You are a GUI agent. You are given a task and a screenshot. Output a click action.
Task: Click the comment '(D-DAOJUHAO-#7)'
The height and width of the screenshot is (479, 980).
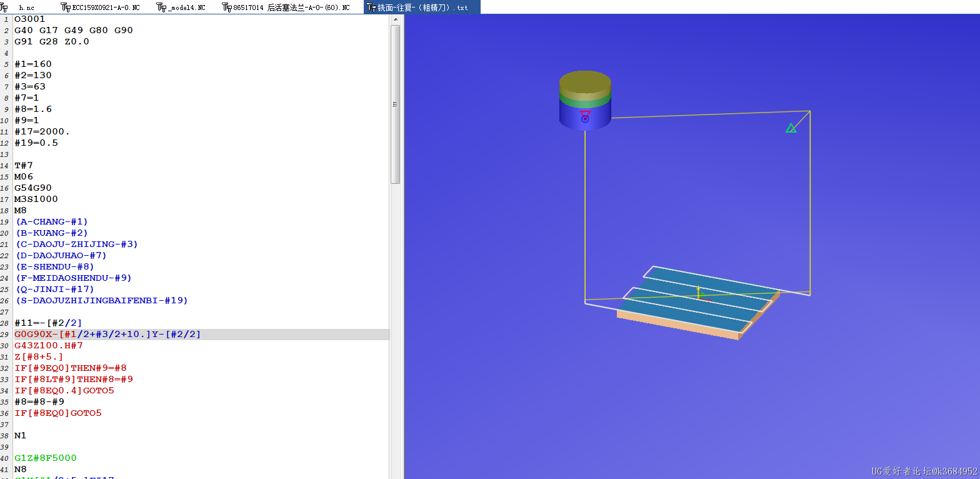(61, 255)
